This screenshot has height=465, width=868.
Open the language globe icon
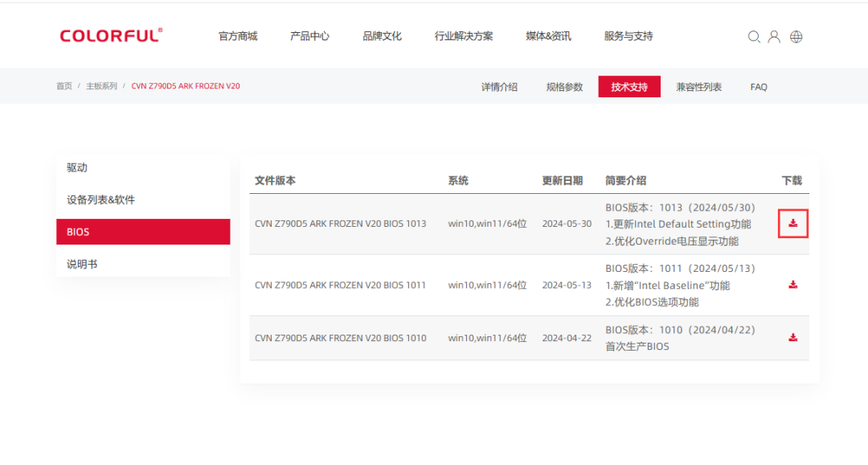pos(796,36)
